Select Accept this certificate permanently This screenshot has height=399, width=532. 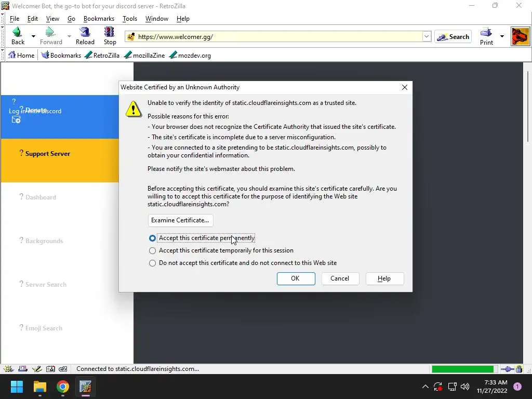[202, 238]
